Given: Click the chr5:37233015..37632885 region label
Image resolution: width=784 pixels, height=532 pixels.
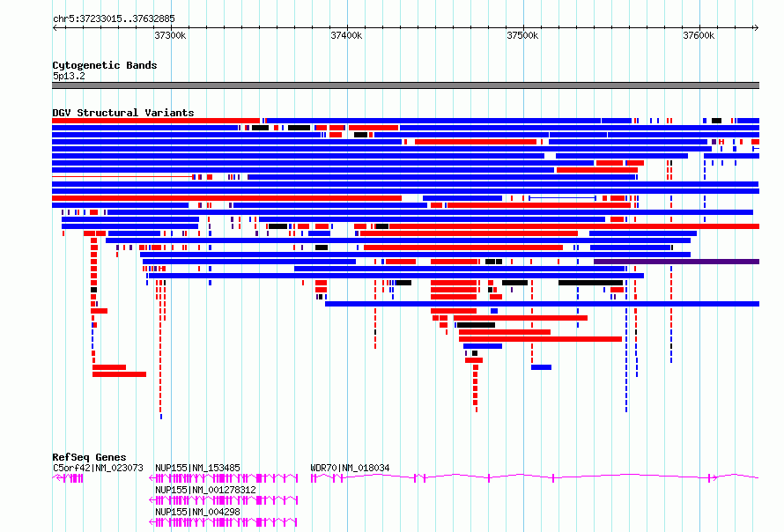Looking at the screenshot, I should pyautogui.click(x=114, y=19).
